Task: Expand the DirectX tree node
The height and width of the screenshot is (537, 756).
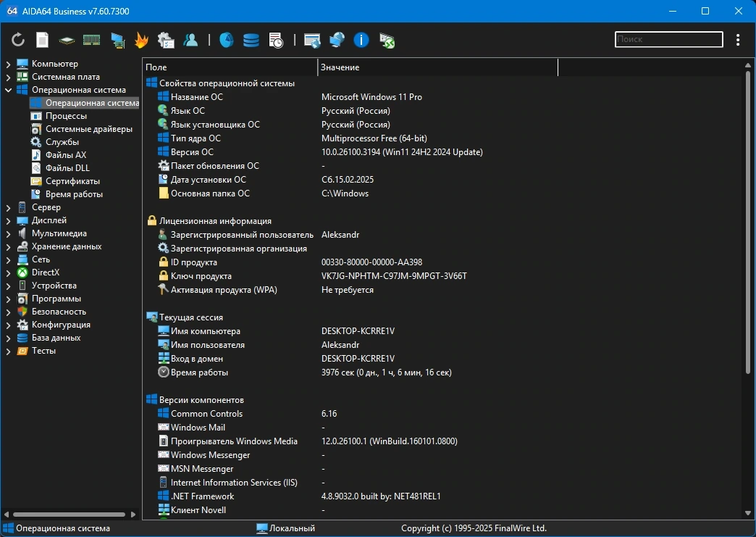Action: [8, 272]
